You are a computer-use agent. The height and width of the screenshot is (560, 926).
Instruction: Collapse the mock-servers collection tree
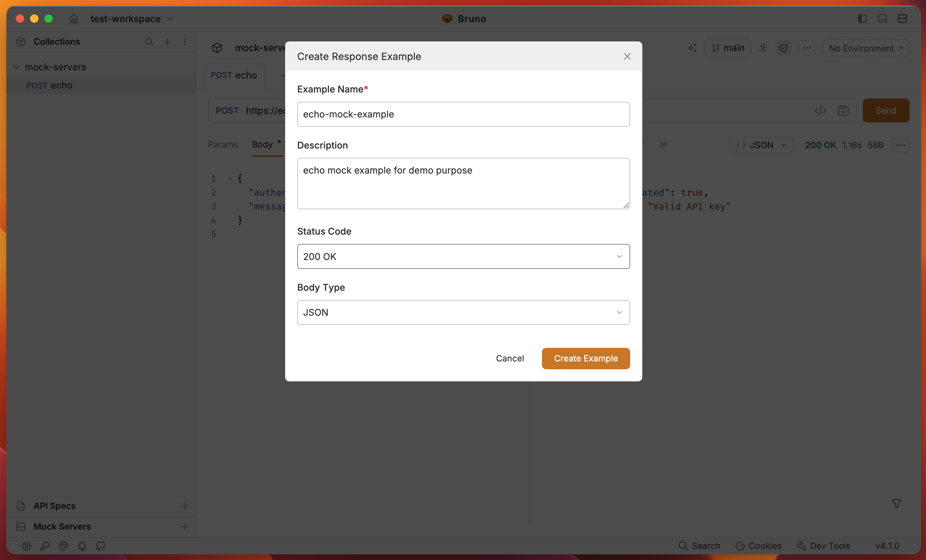point(16,67)
